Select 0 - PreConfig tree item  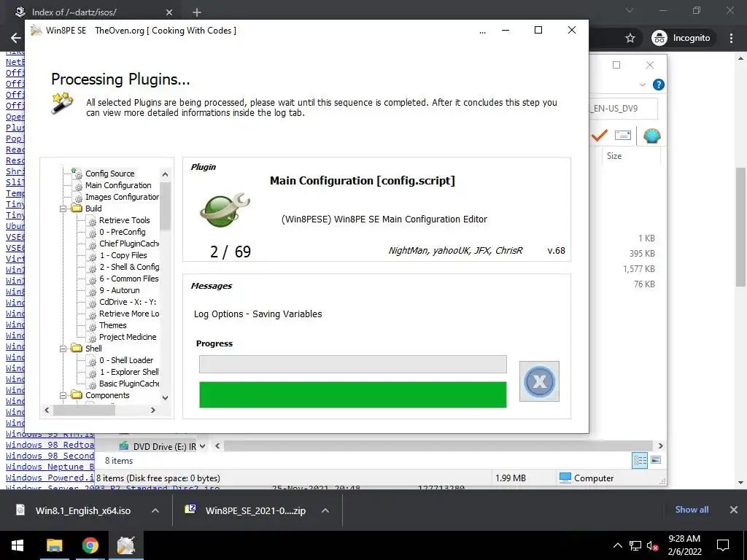[x=122, y=232]
